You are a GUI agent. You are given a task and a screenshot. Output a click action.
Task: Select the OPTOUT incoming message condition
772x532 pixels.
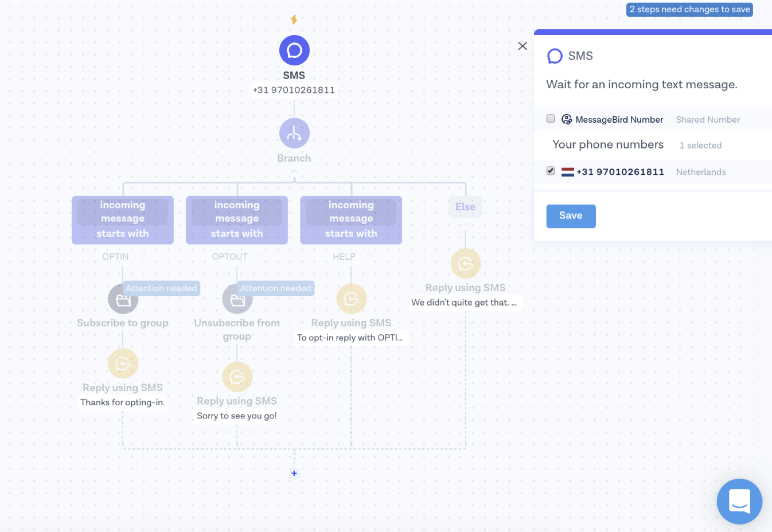click(237, 220)
